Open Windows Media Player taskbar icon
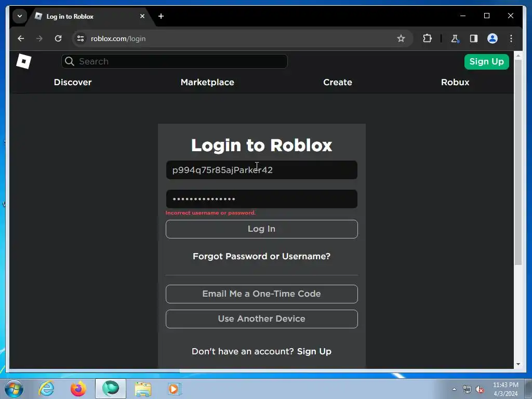Screen dimensions: 532x399 (x=175, y=389)
